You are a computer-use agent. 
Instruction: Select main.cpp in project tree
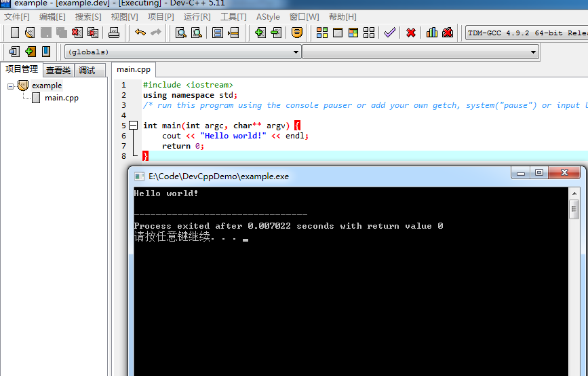62,98
